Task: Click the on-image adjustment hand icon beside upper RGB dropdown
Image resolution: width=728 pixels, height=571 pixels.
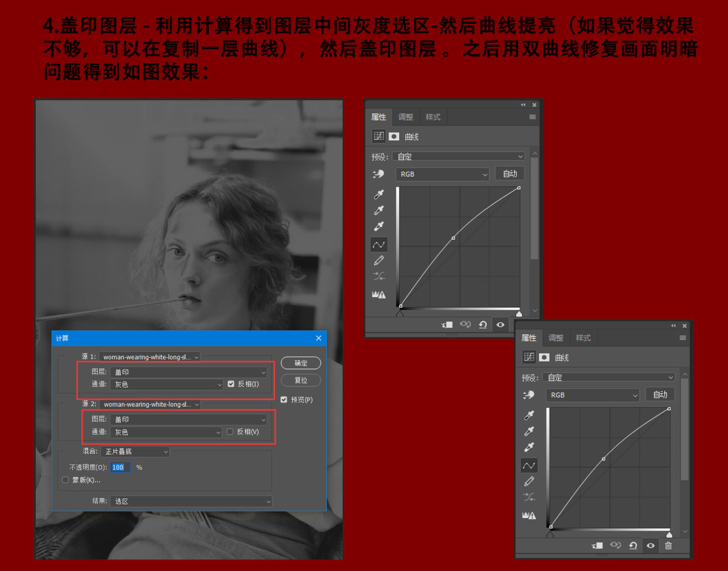Action: [x=379, y=174]
